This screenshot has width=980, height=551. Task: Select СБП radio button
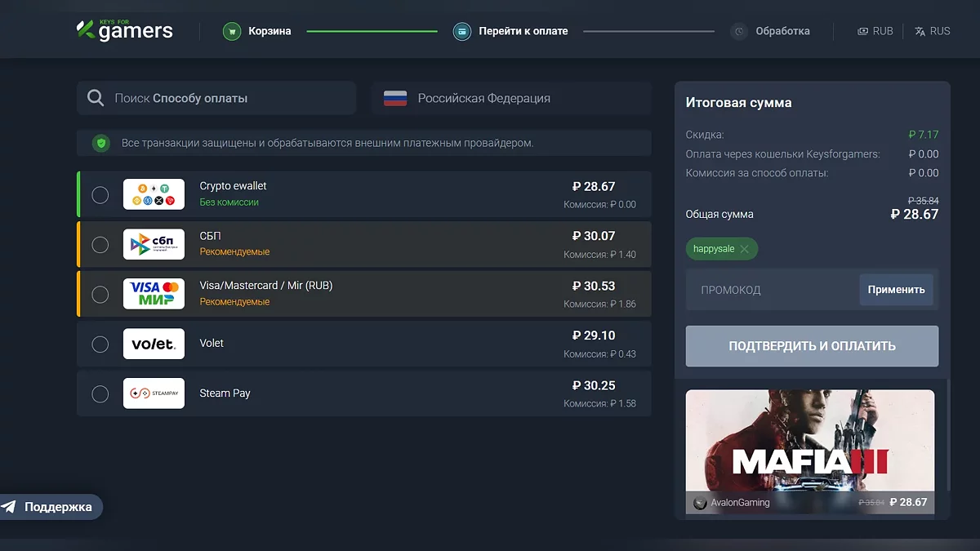[100, 244]
